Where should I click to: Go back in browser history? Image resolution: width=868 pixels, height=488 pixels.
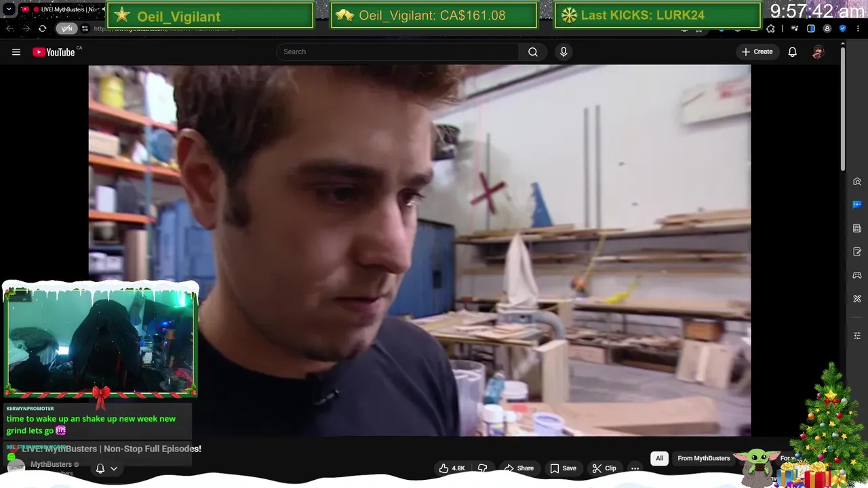pos(9,28)
